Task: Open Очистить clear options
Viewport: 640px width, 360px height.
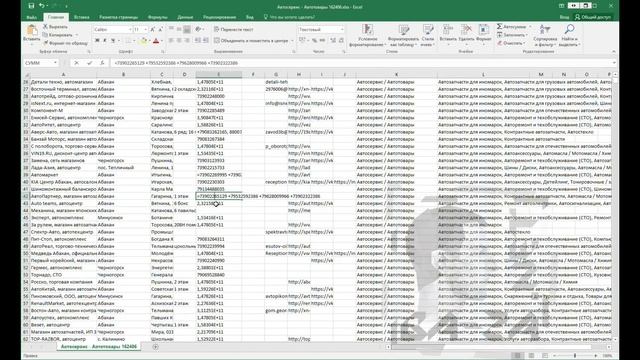Action: click(x=510, y=43)
